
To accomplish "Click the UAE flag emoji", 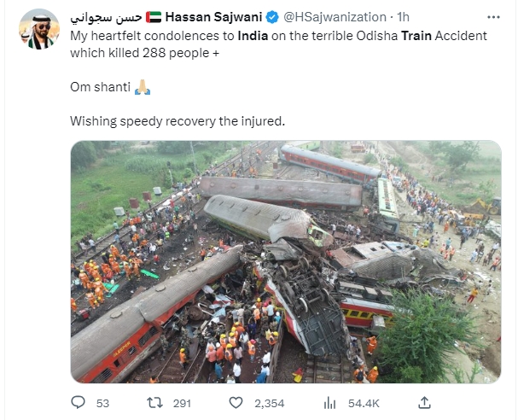I will 154,17.
